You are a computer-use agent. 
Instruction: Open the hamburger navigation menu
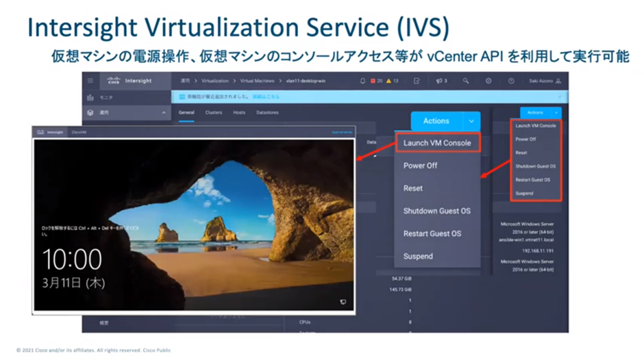(x=90, y=81)
